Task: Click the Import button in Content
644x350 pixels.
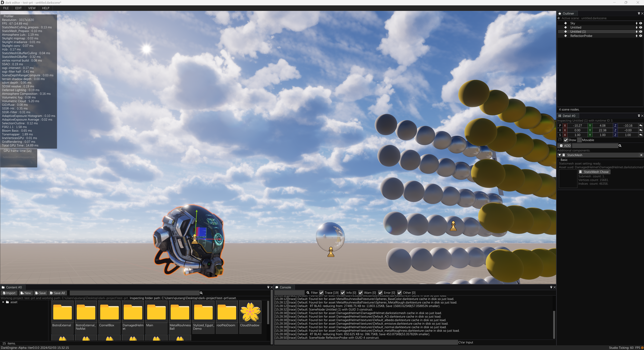Action: click(9, 293)
